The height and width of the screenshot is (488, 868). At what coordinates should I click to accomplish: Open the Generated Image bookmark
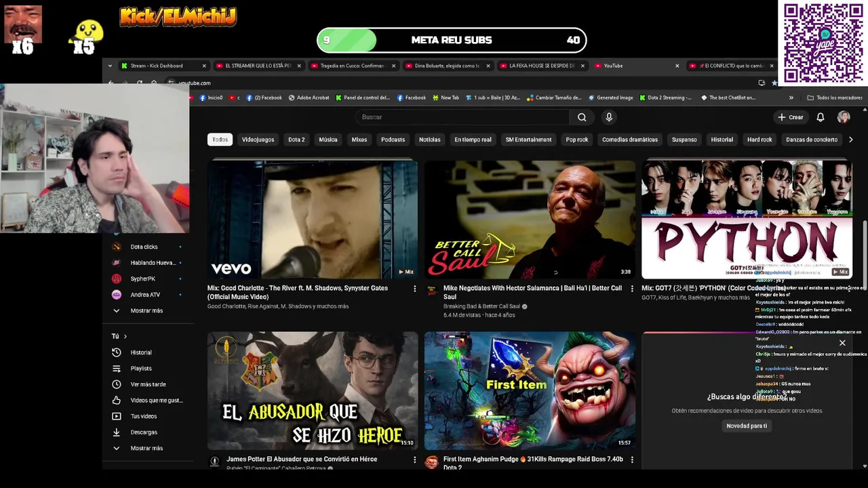[x=610, y=98]
